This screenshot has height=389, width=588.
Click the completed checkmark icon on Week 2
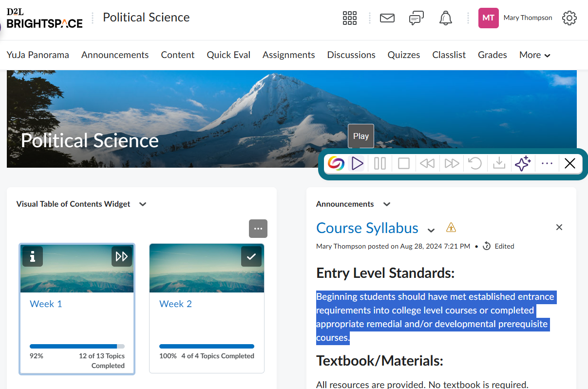click(251, 256)
